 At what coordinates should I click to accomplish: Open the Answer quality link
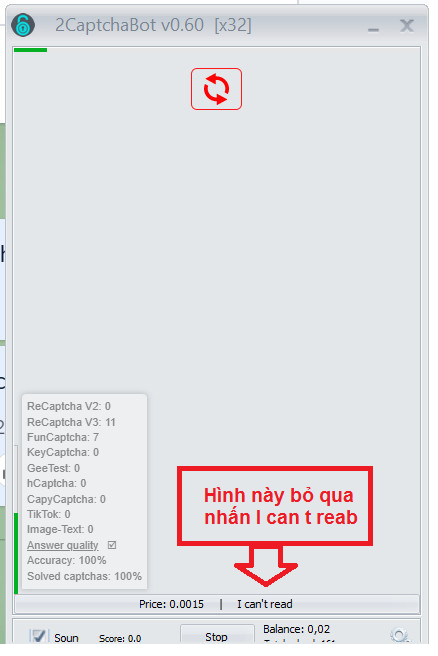coord(63,545)
